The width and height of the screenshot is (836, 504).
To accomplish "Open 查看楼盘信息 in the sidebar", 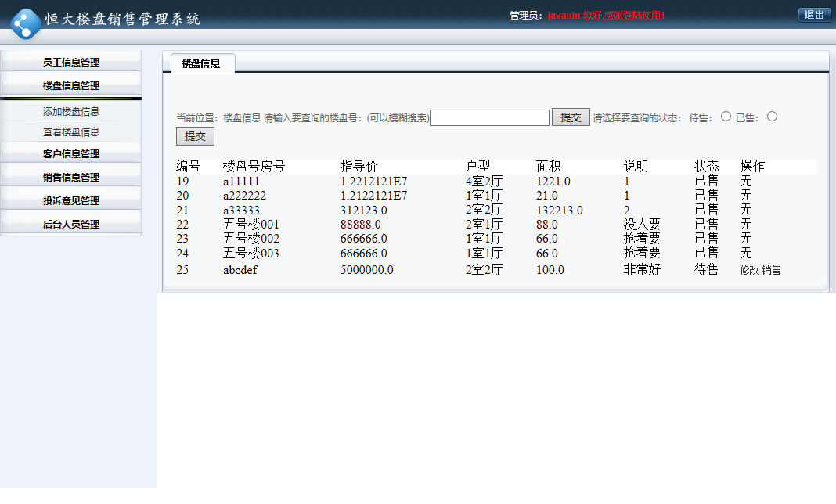I will point(71,132).
